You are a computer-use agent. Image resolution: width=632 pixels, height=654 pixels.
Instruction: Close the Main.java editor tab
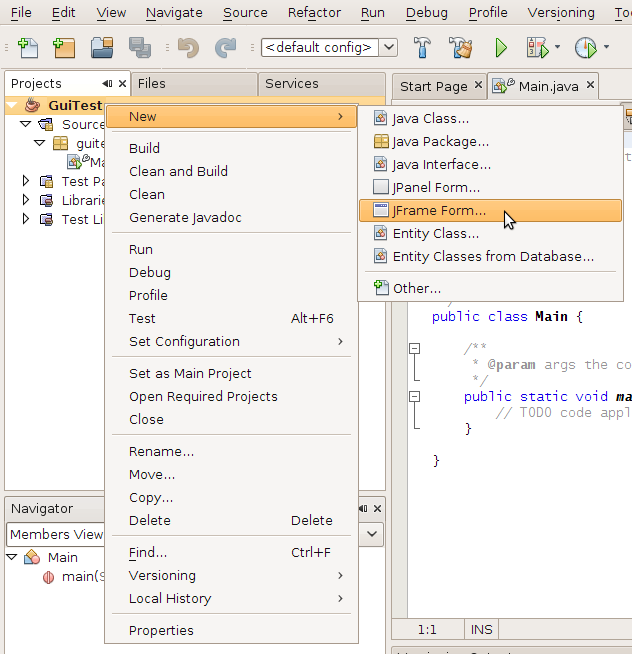[x=590, y=85]
